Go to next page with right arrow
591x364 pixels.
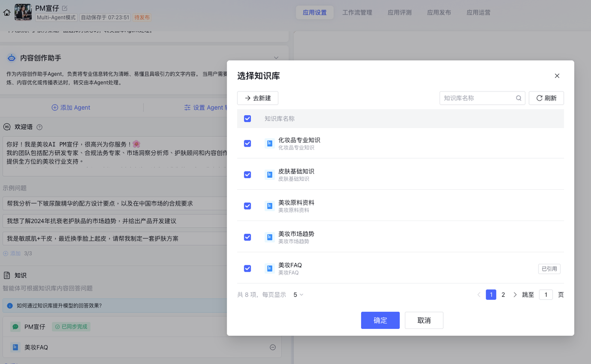pyautogui.click(x=515, y=295)
